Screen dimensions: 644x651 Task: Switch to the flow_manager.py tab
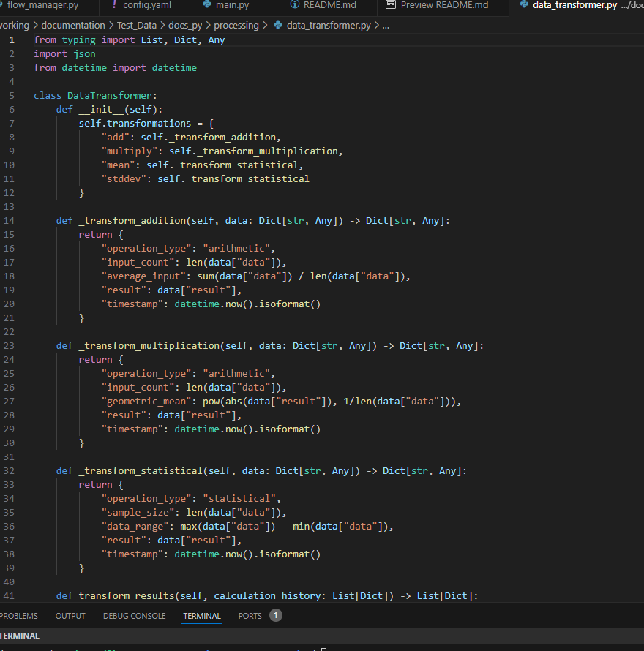point(42,5)
